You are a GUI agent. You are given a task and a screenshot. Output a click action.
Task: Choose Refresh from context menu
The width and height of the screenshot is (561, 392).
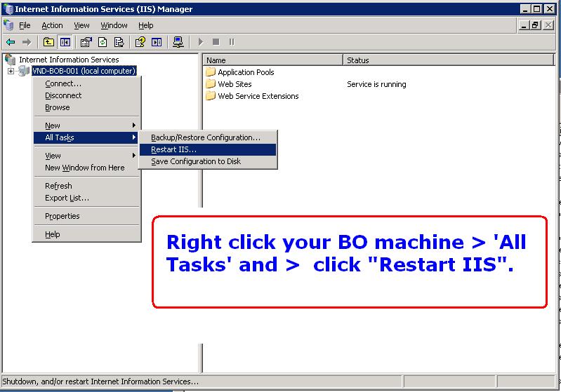(x=86, y=186)
